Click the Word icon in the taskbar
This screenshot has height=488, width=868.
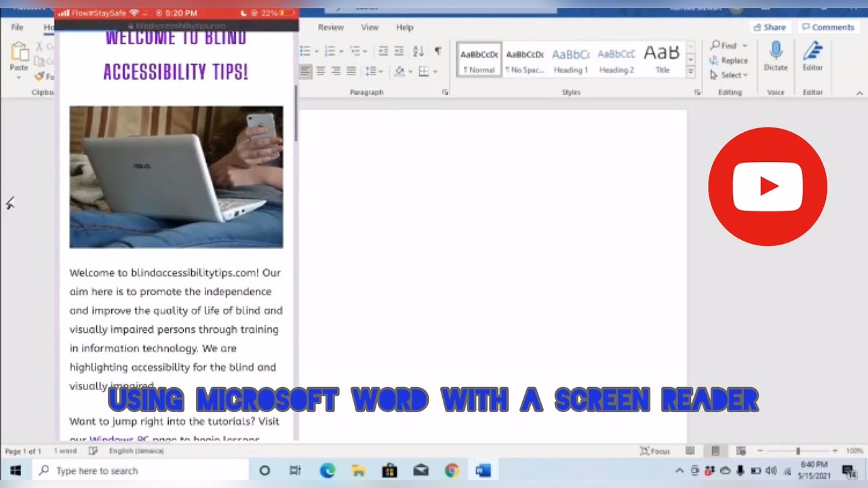pyautogui.click(x=484, y=470)
